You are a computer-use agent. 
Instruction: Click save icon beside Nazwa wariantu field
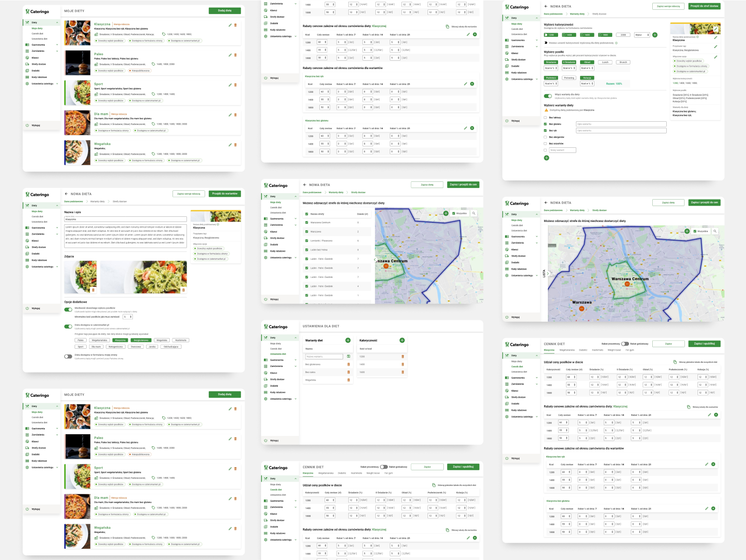[x=348, y=356]
